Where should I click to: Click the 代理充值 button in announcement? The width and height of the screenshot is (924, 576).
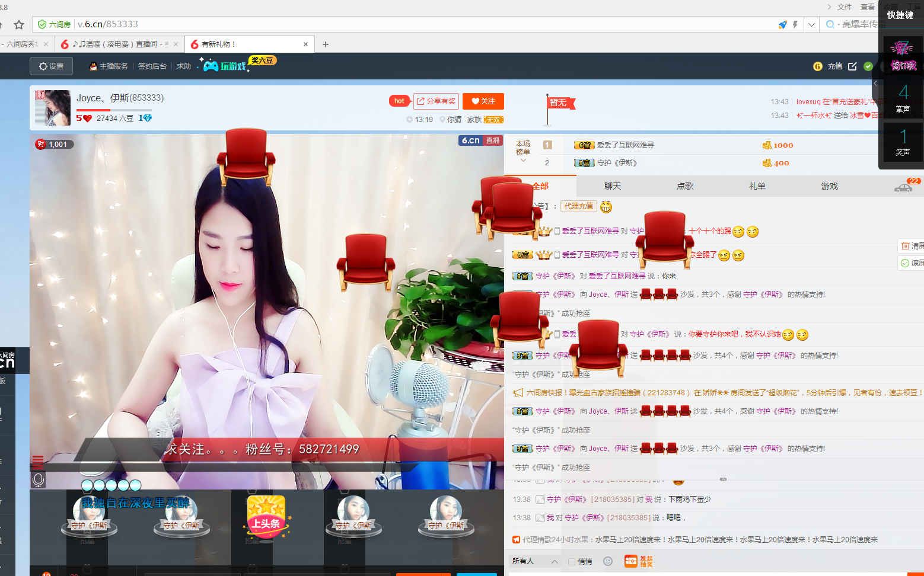click(x=579, y=206)
